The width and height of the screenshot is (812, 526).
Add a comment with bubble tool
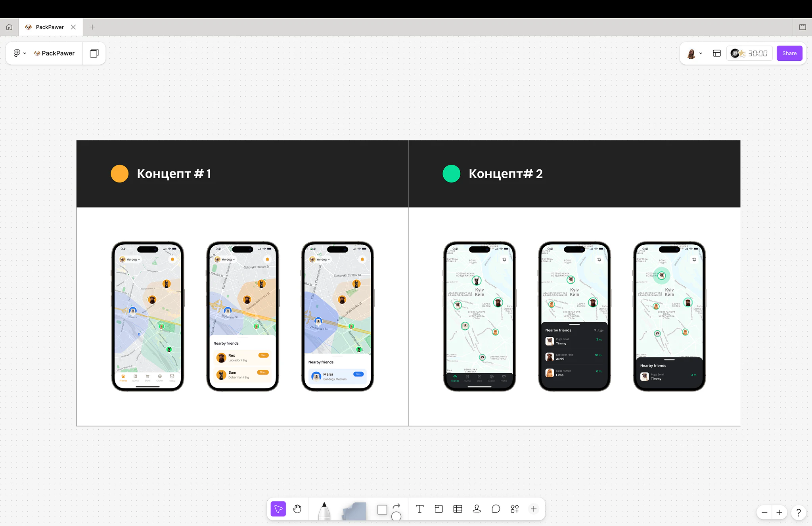tap(496, 509)
